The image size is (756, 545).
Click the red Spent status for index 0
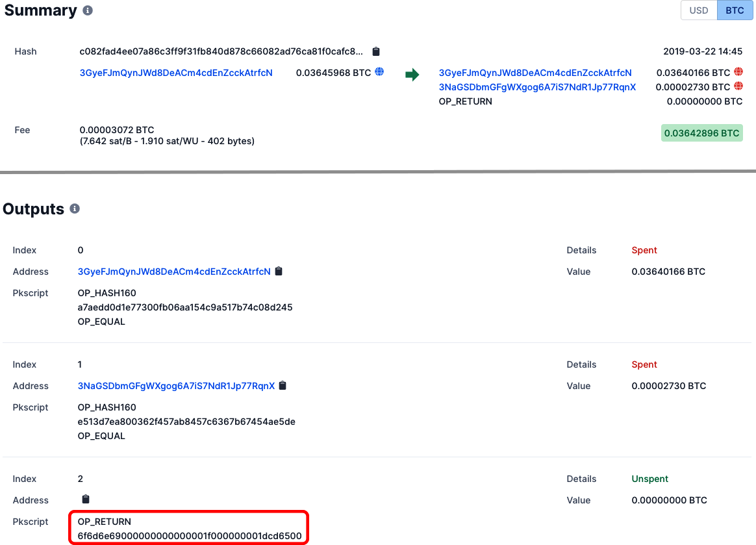[644, 250]
